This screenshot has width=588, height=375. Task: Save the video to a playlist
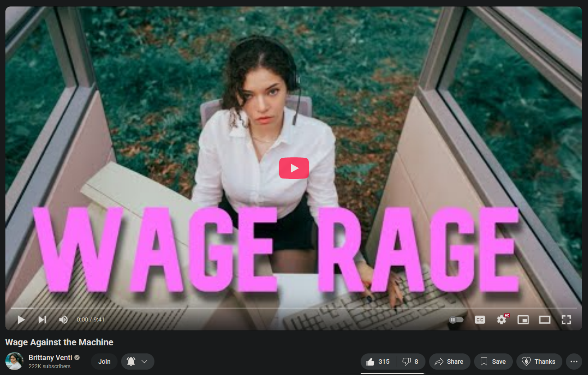[x=493, y=362]
